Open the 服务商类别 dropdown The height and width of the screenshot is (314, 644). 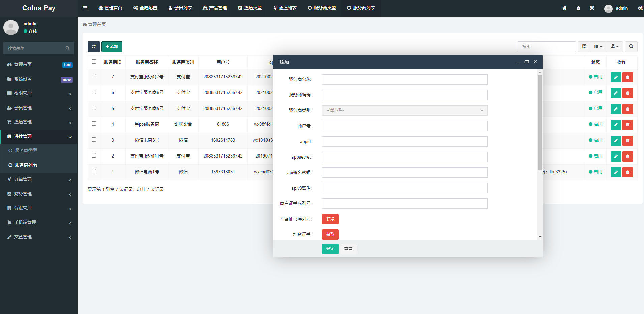[404, 110]
